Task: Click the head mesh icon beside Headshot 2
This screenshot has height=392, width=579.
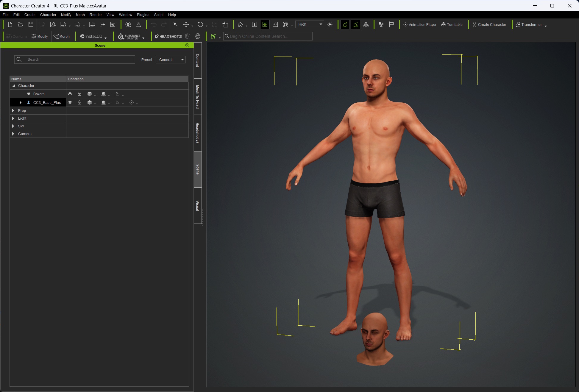Action: pos(198,36)
